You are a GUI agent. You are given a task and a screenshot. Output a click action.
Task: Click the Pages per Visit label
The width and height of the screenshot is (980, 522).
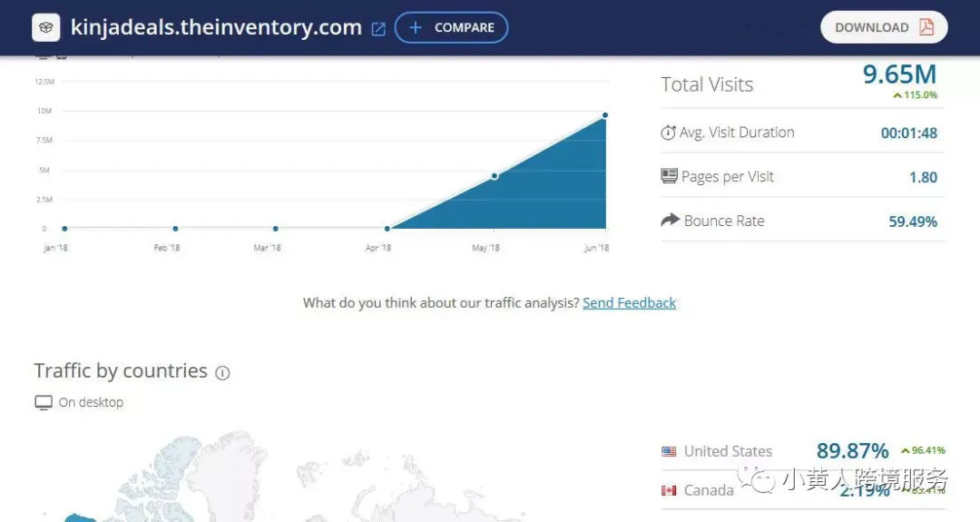tap(728, 177)
